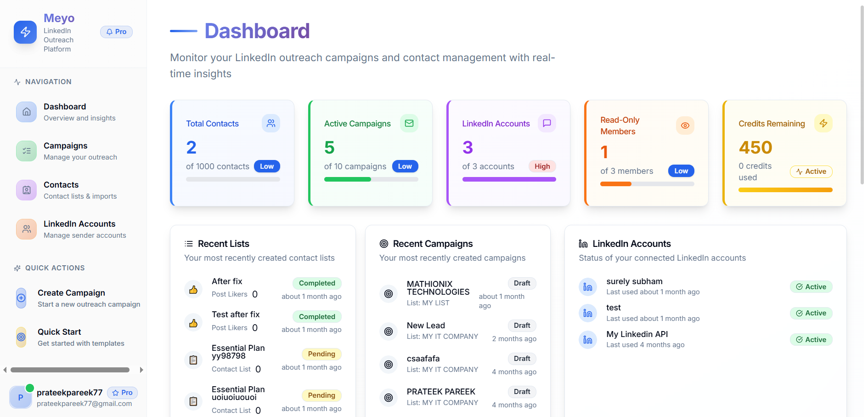Click the Meyo lightning bolt logo

[x=25, y=32]
